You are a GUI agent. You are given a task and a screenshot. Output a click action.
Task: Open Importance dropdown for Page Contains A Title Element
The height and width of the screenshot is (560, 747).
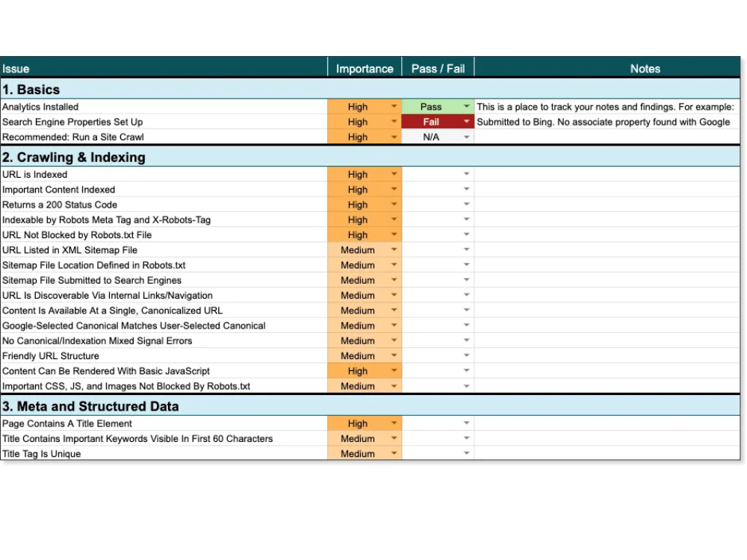coord(394,423)
